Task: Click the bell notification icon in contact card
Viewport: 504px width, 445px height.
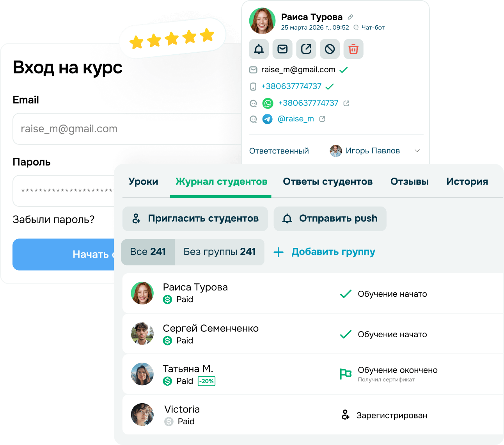Action: [259, 49]
